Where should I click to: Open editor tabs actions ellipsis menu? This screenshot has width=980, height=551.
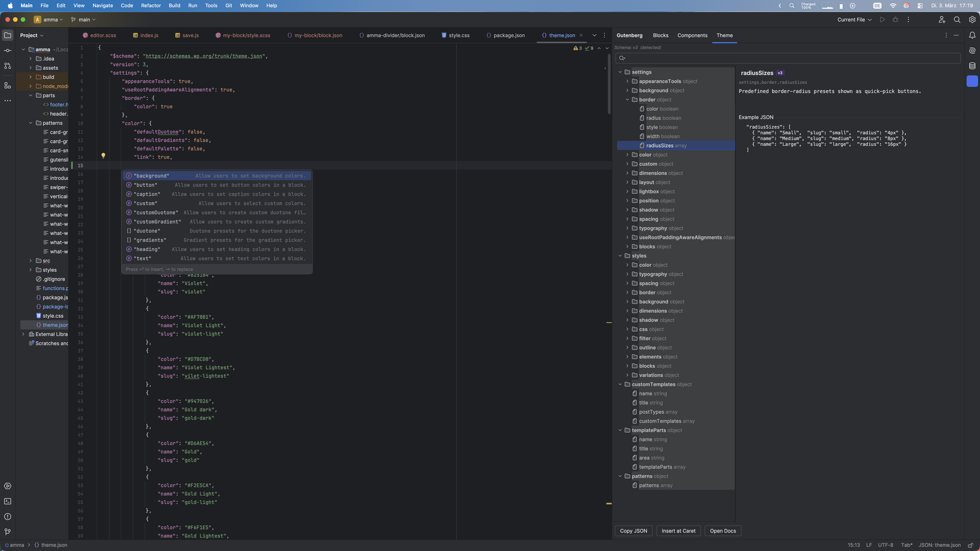pyautogui.click(x=604, y=36)
